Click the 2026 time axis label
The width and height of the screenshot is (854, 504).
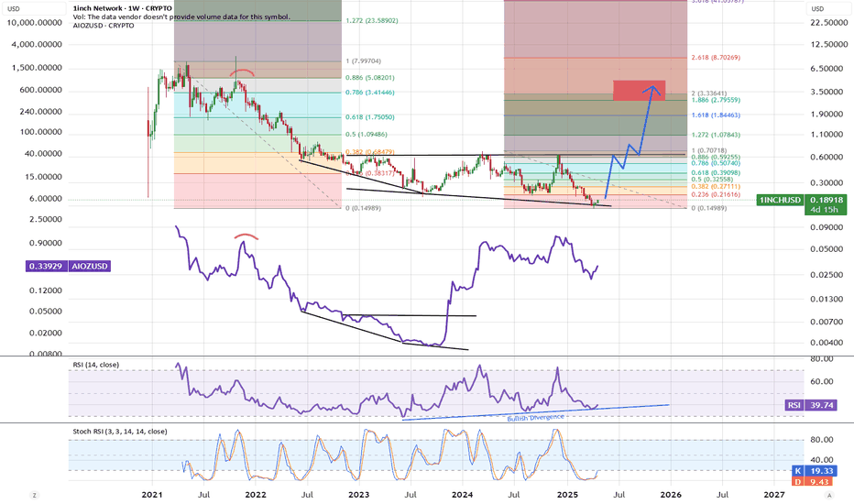click(671, 495)
